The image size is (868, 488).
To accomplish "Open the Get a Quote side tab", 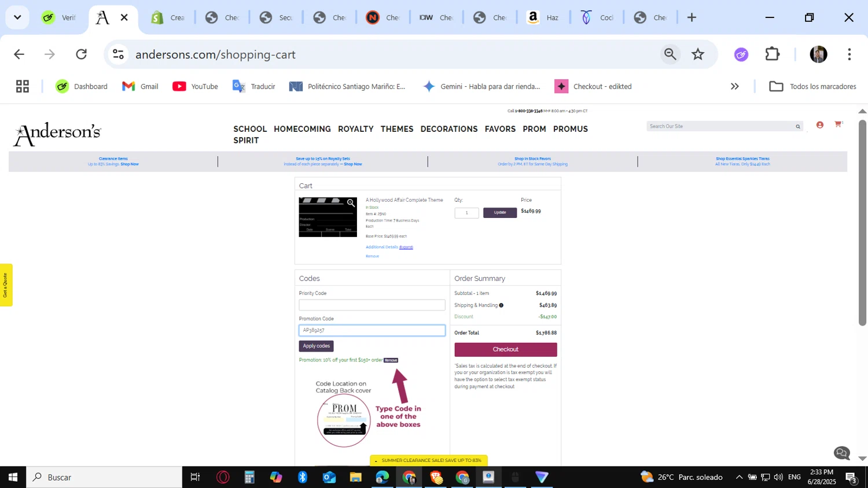I will pyautogui.click(x=6, y=285).
